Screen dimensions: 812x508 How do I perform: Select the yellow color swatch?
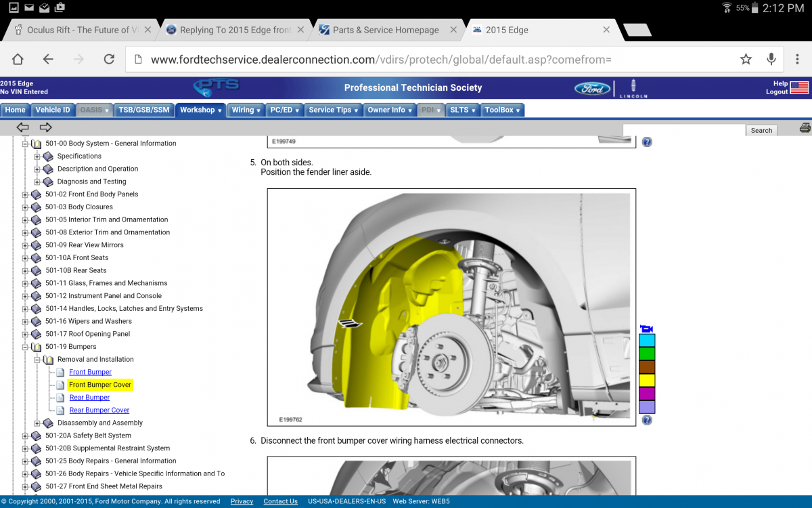(x=647, y=381)
